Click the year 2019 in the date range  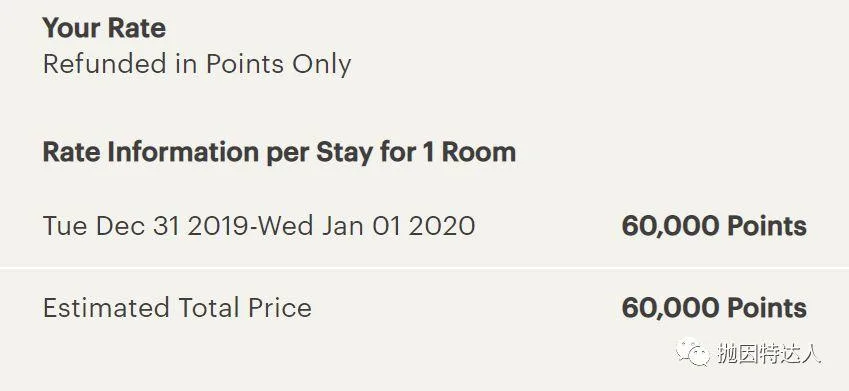coord(219,225)
